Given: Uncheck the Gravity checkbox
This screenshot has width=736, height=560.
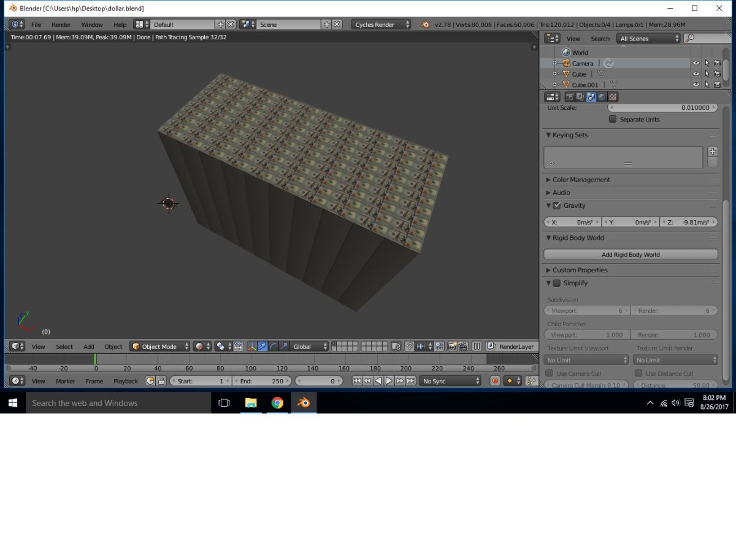Looking at the screenshot, I should click(557, 205).
